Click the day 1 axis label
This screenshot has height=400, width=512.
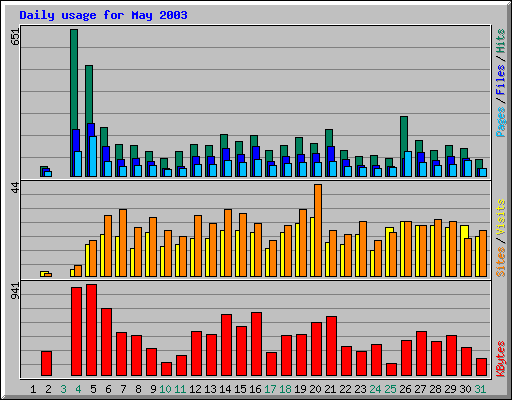(33, 389)
